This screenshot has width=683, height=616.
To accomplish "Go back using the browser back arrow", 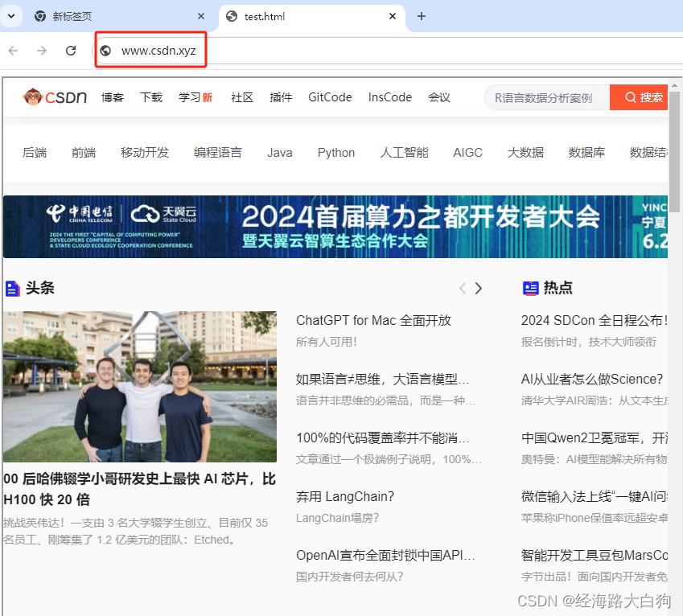I will click(x=14, y=51).
